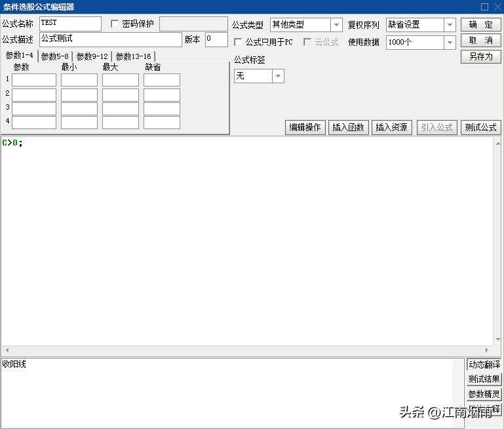Click the row 1 参数 name field
Viewport: 504px width, 430px height.
[x=34, y=80]
